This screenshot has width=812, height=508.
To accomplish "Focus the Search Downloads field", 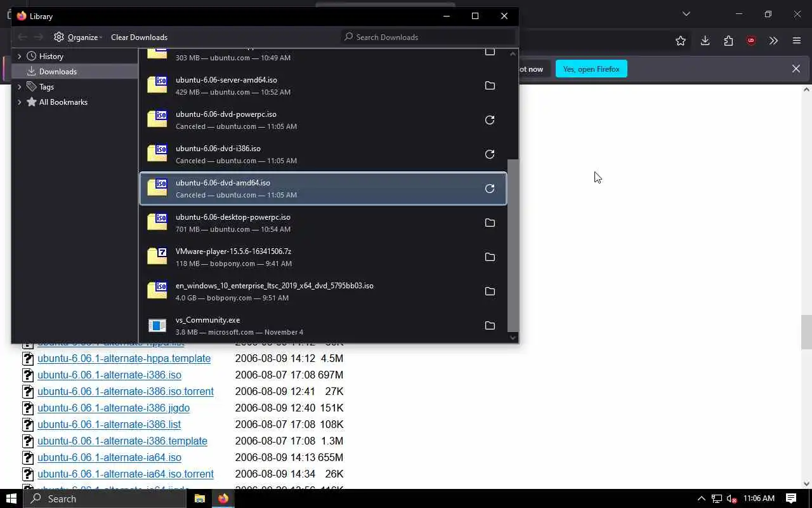I will tap(428, 37).
